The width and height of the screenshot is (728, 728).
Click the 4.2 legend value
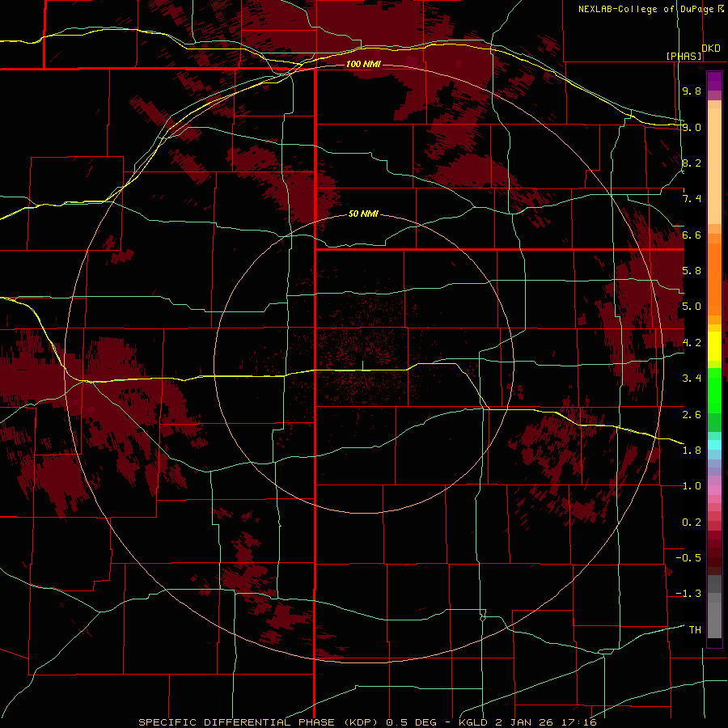(x=692, y=343)
